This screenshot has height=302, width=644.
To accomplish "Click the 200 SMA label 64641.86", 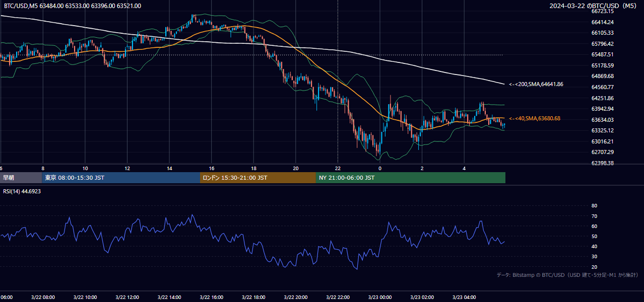I will tap(536, 84).
